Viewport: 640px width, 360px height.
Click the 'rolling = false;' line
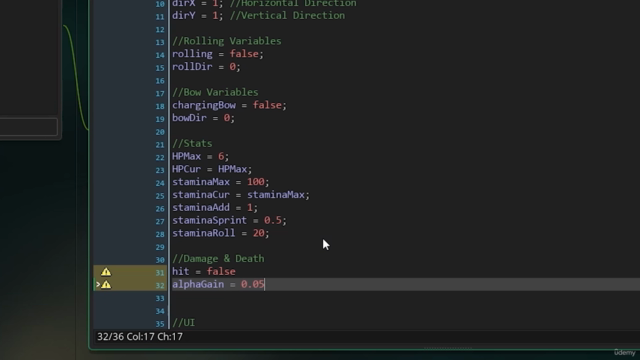pos(218,54)
